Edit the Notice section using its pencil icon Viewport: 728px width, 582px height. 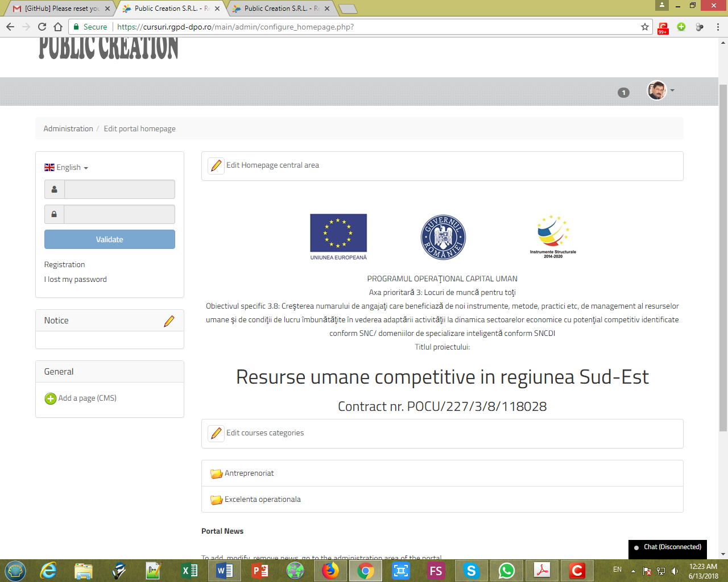[169, 321]
